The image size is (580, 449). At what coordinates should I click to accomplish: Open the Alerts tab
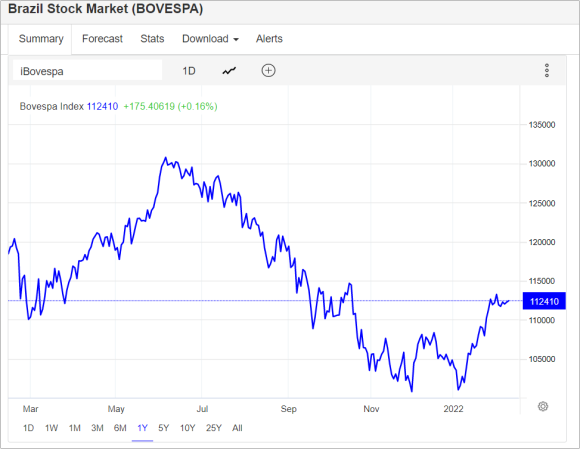(x=269, y=39)
